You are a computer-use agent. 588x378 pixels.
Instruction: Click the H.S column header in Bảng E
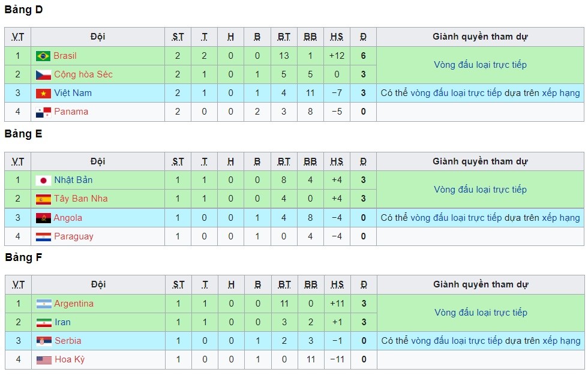coord(337,161)
